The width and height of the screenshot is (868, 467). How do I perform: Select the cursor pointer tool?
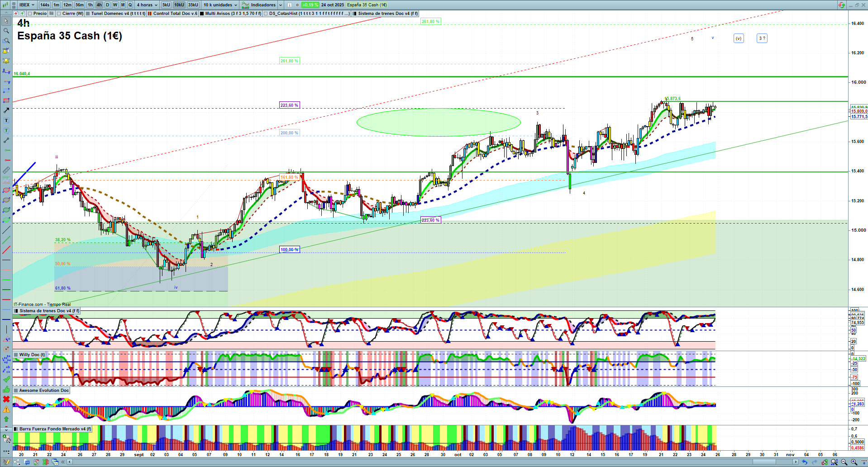pyautogui.click(x=6, y=21)
